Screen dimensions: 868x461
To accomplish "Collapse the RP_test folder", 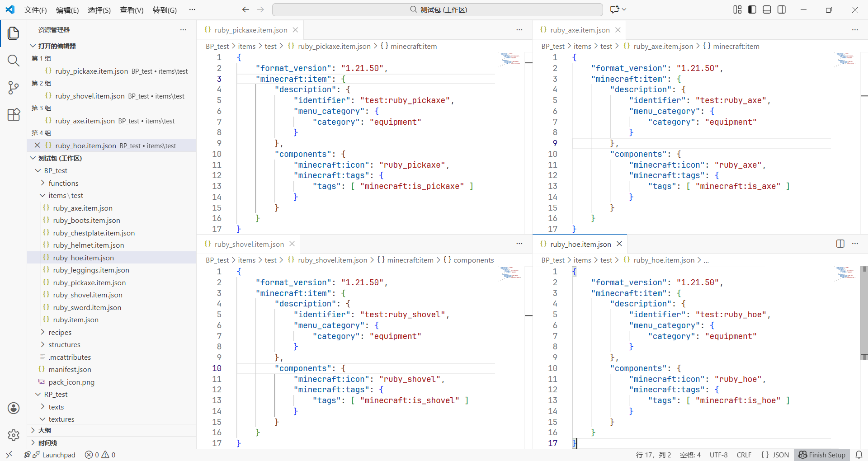I will click(56, 394).
